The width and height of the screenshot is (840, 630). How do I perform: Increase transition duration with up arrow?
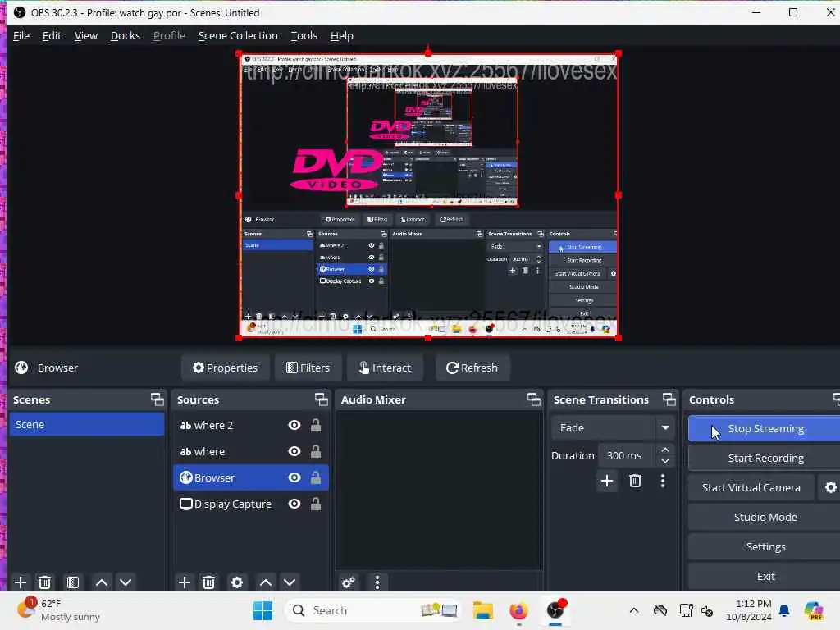[664, 450]
